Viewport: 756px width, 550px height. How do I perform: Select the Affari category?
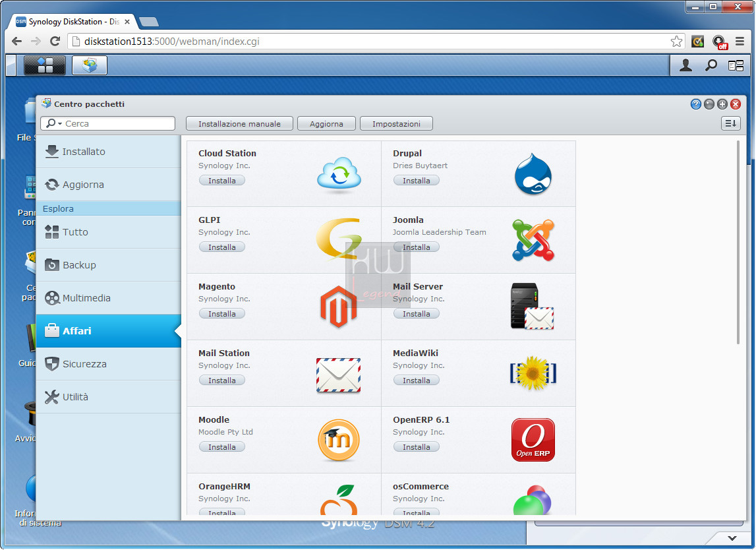pos(109,331)
